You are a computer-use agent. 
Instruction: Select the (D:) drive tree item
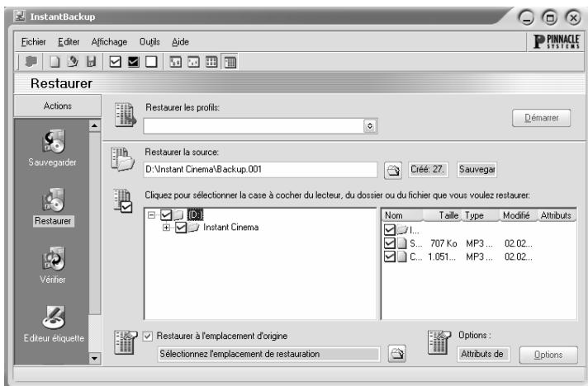point(195,215)
